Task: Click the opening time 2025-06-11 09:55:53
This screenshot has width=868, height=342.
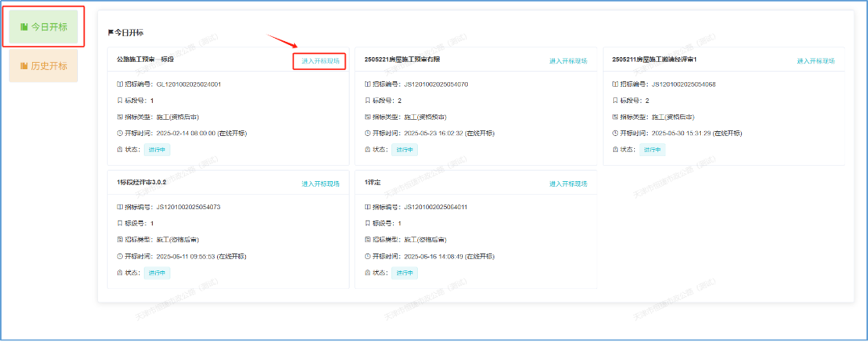Action: 186,257
